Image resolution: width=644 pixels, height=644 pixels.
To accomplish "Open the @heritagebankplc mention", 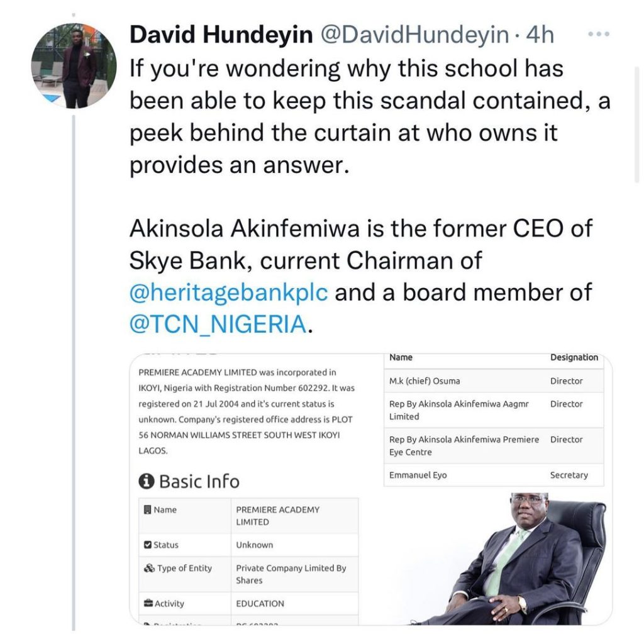I will (x=229, y=292).
